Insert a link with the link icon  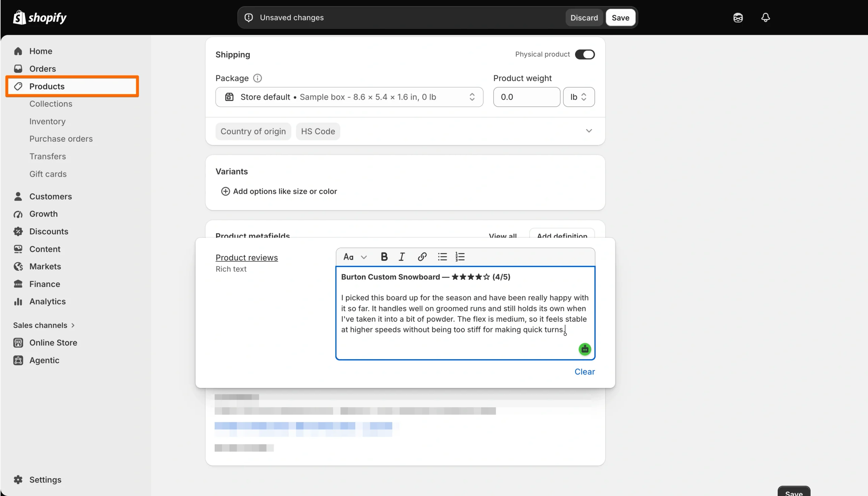point(422,257)
